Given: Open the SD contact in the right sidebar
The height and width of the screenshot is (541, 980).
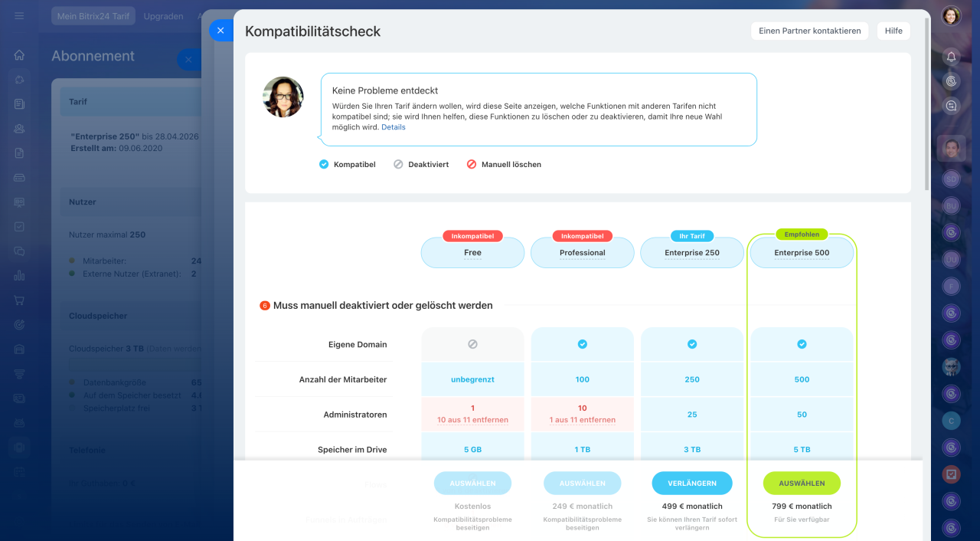Looking at the screenshot, I should (x=951, y=179).
